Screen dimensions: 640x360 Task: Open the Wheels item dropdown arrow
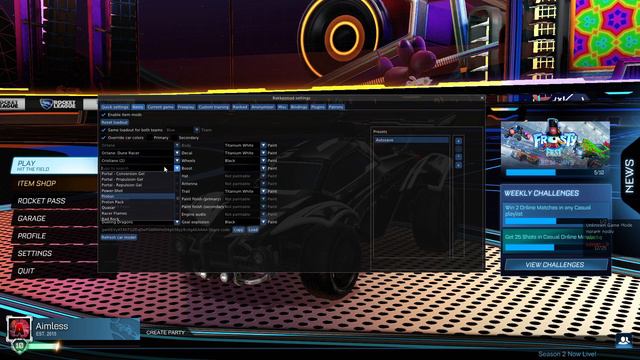click(x=177, y=161)
